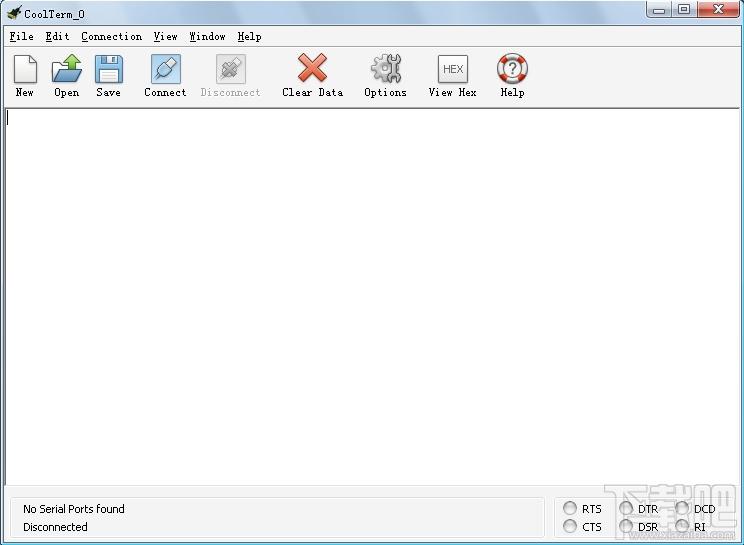Toggle the DTR indicator light
The height and width of the screenshot is (545, 744).
(626, 508)
